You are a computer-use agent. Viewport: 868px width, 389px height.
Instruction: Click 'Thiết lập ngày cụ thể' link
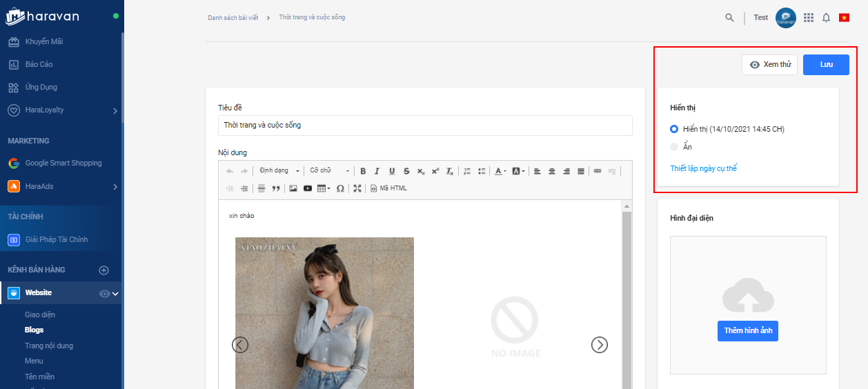point(703,168)
